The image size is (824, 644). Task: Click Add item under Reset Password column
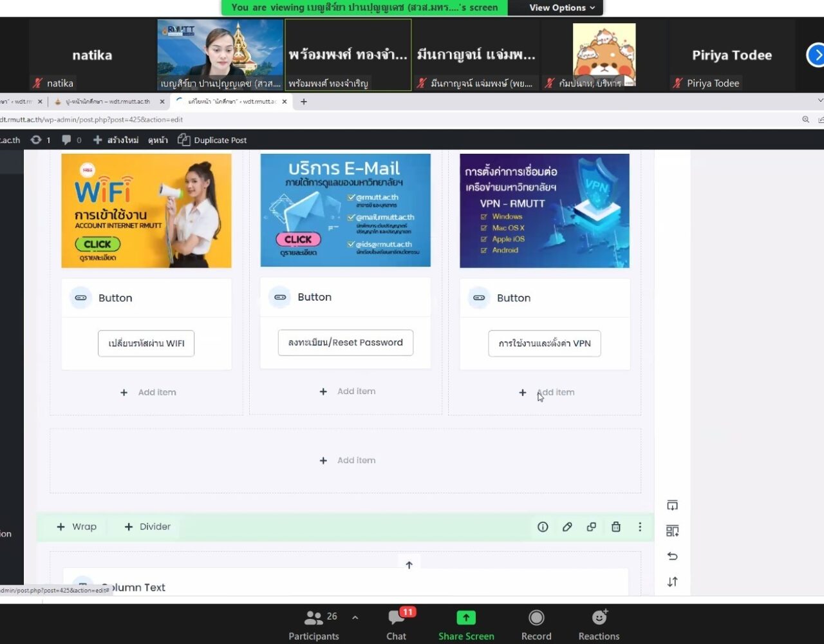348,392
